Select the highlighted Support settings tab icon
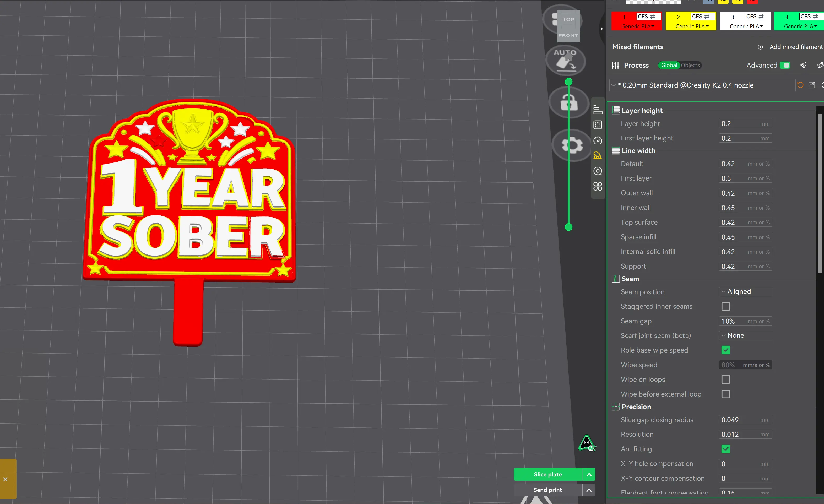The width and height of the screenshot is (824, 504). pyautogui.click(x=598, y=155)
